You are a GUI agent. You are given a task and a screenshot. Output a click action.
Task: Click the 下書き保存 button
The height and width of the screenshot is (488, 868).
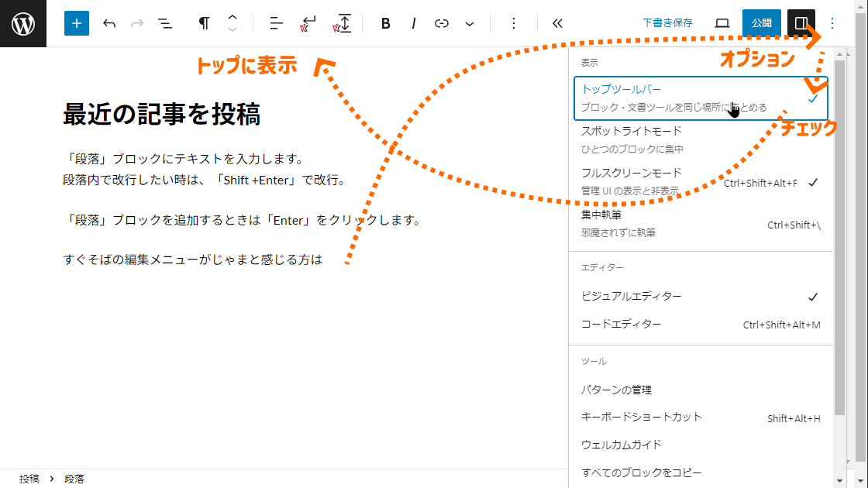tap(667, 23)
